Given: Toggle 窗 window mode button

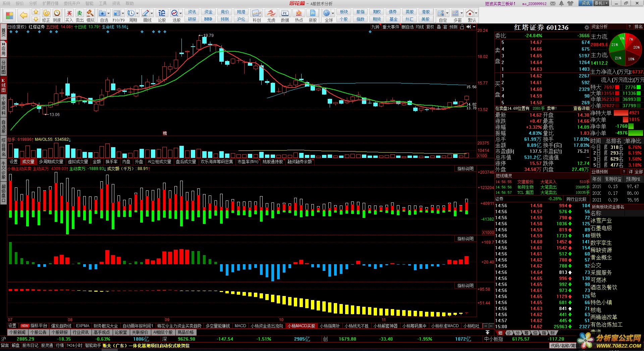Looking at the screenshot, I should coord(445,27).
